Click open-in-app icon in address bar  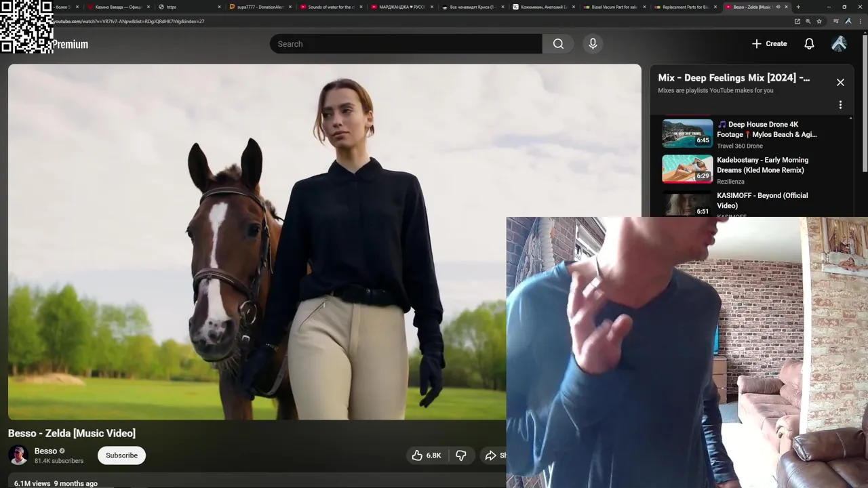click(x=797, y=21)
